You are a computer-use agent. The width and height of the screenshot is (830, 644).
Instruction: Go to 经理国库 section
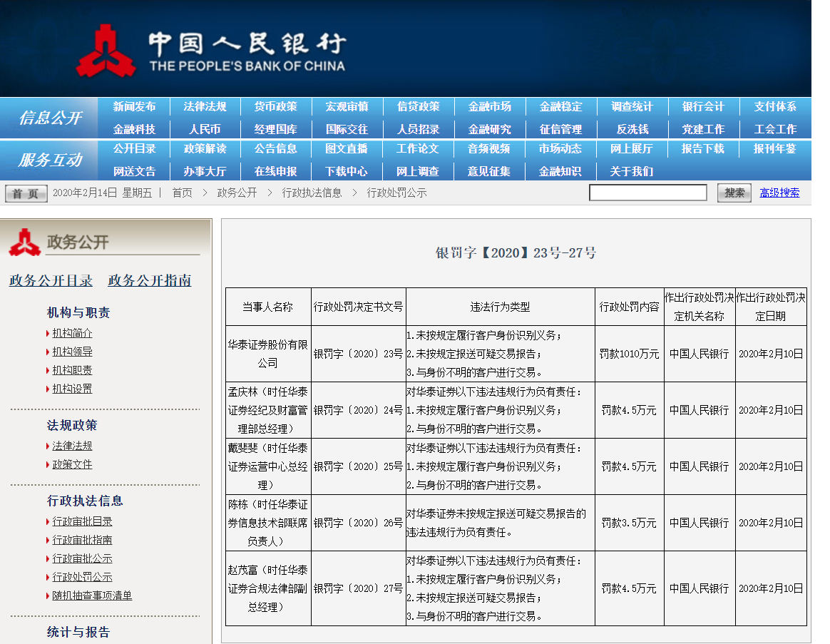276,129
